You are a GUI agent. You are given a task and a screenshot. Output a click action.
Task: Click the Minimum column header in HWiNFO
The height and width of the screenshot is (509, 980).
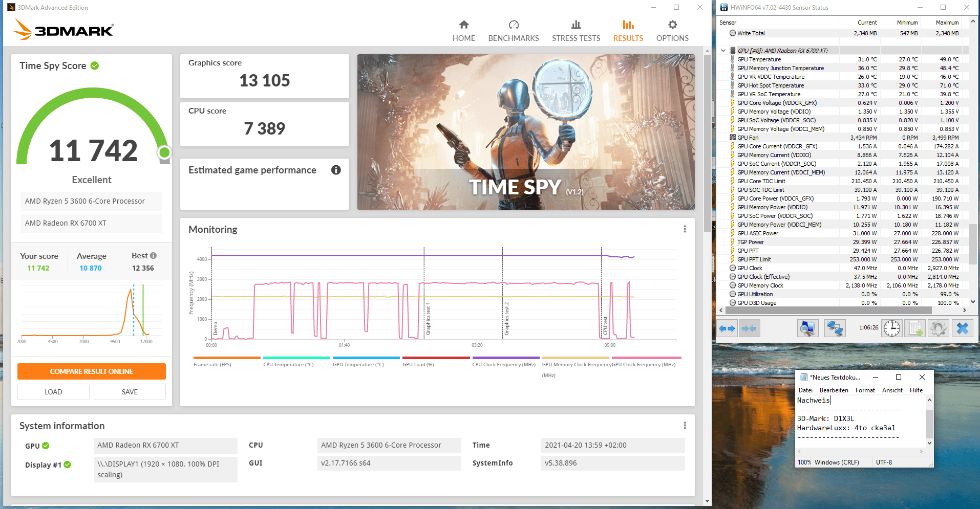[x=900, y=23]
